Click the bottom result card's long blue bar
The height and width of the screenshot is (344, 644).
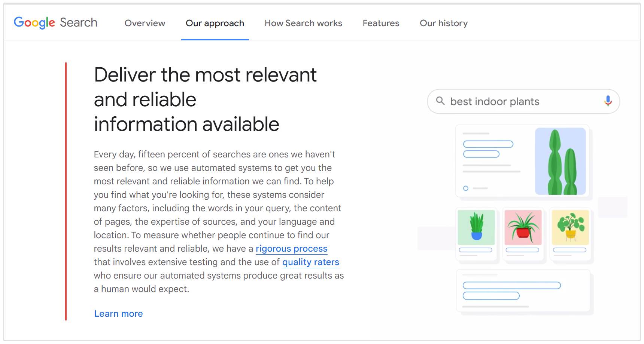pyautogui.click(x=511, y=285)
